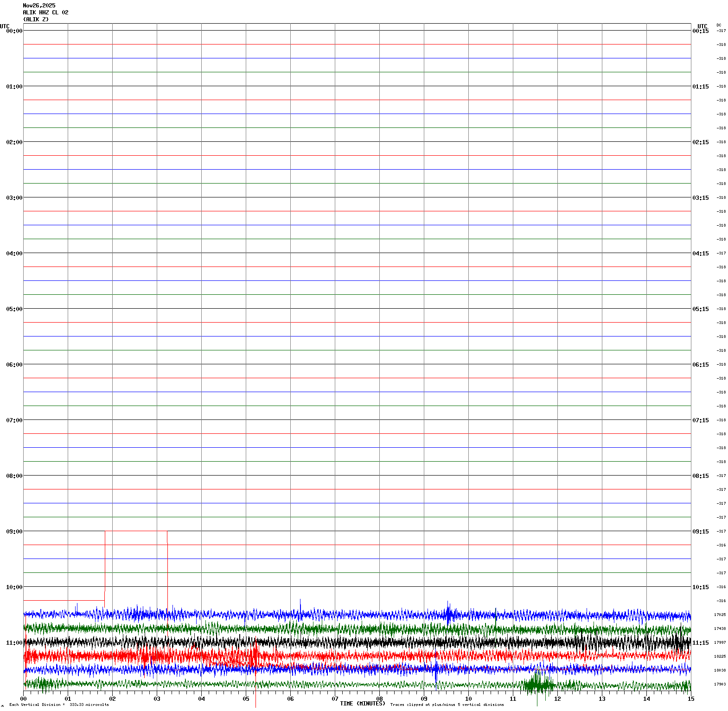
Task: Click the DC column header
Action: (x=719, y=25)
